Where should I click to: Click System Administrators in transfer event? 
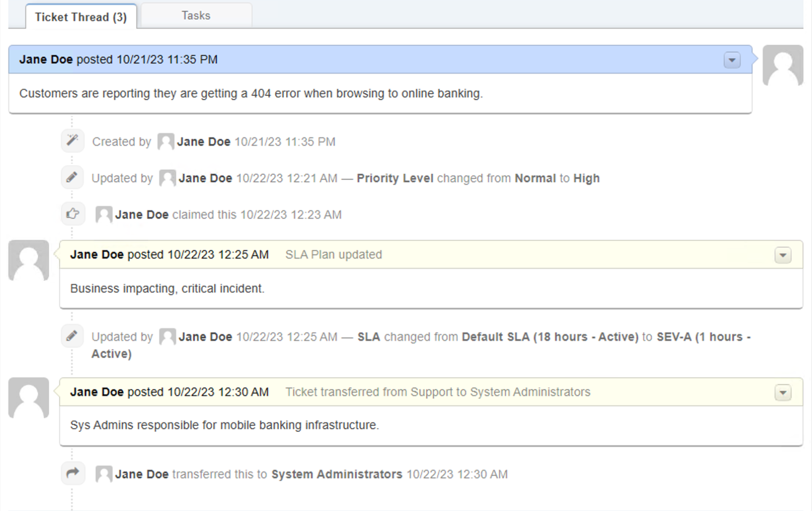(x=336, y=474)
